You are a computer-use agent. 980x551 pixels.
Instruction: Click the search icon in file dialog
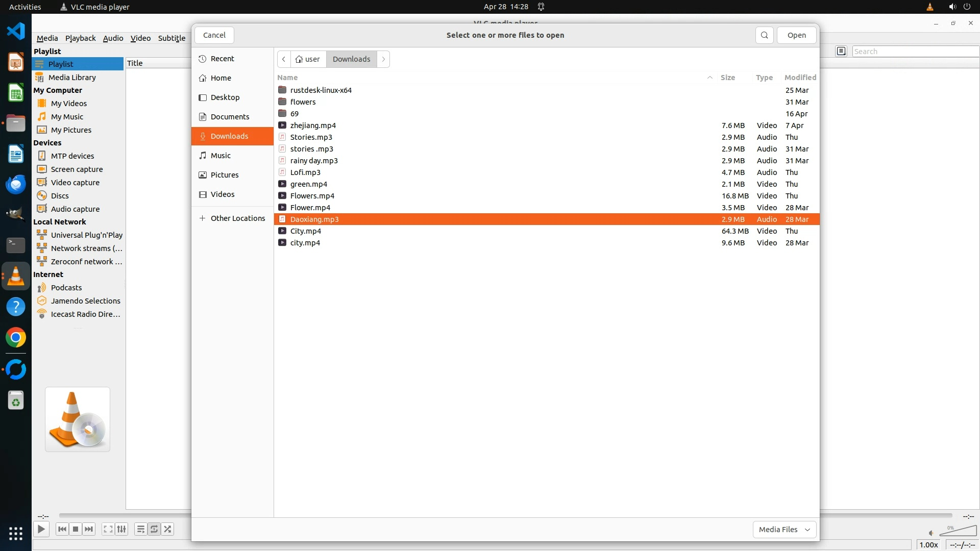tap(764, 35)
